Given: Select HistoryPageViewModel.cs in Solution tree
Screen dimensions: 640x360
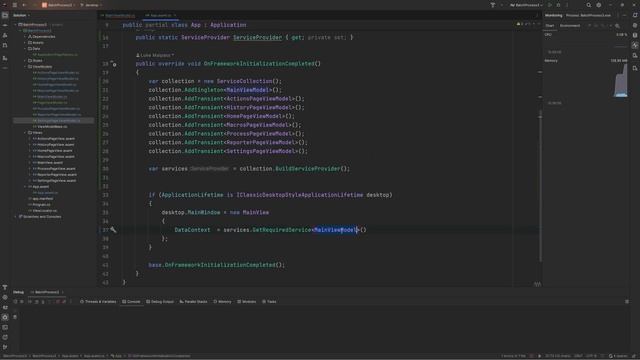Looking at the screenshot, I should point(56,78).
